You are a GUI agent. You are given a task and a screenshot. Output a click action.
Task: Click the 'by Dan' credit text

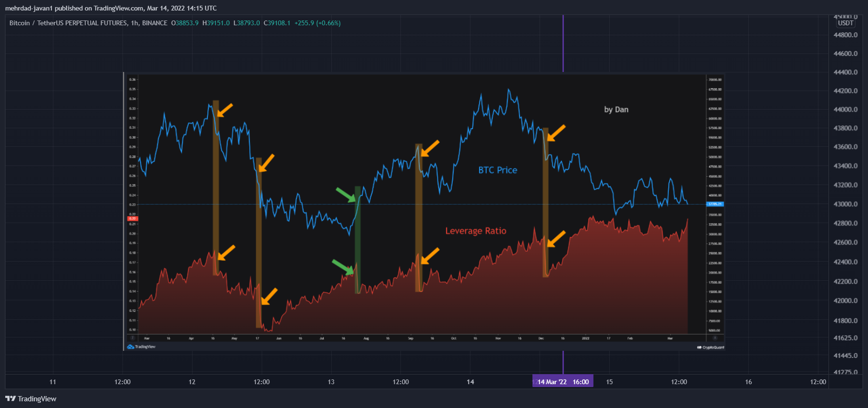pyautogui.click(x=616, y=110)
